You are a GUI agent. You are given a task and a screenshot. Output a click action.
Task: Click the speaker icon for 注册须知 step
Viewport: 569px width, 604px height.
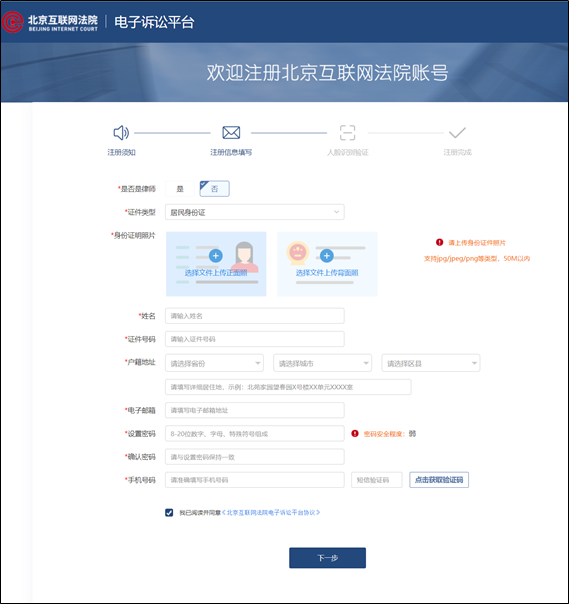(x=121, y=133)
